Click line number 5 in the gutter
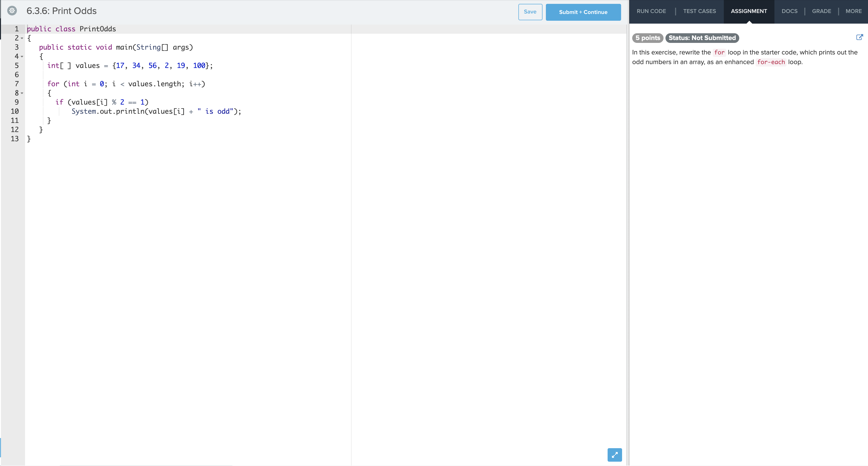868x466 pixels. [x=16, y=65]
